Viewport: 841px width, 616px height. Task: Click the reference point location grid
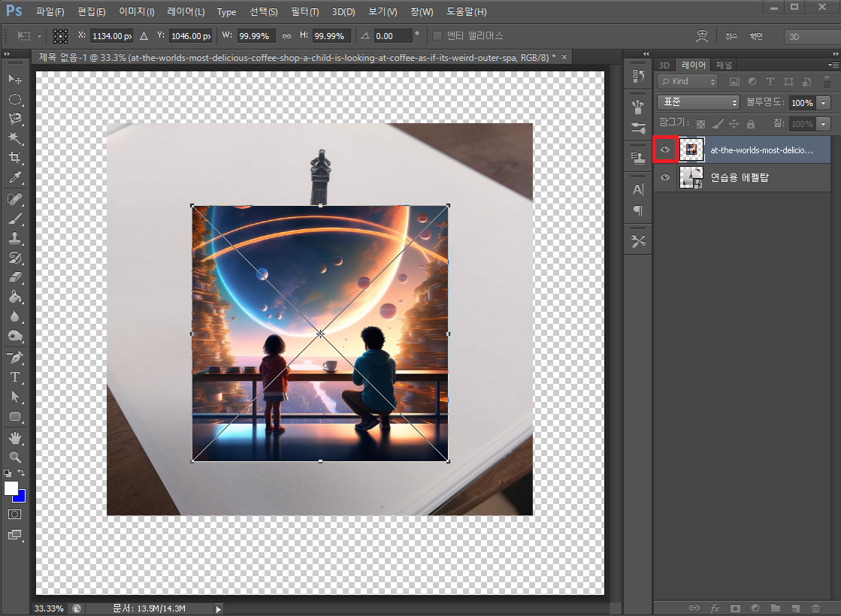tap(61, 36)
